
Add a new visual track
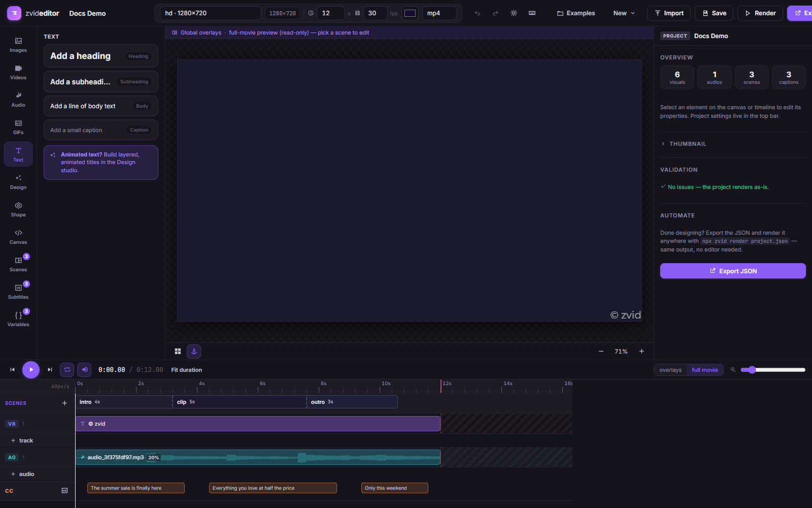tap(22, 440)
